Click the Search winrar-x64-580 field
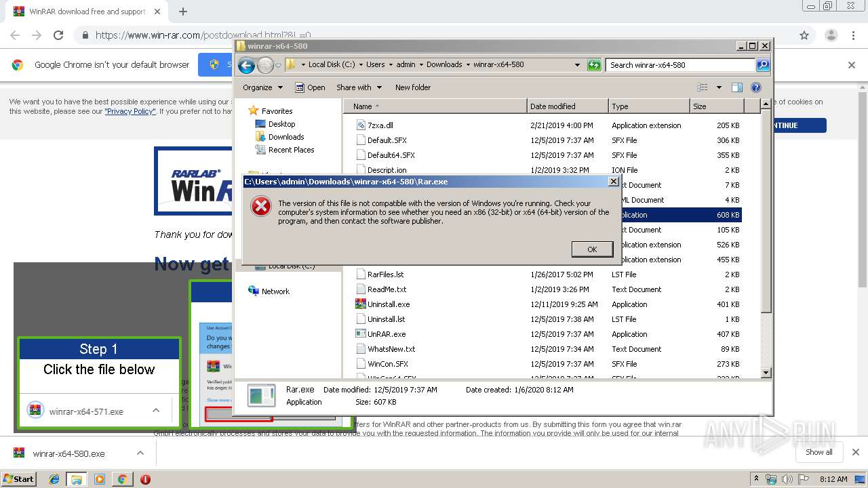 [x=680, y=65]
